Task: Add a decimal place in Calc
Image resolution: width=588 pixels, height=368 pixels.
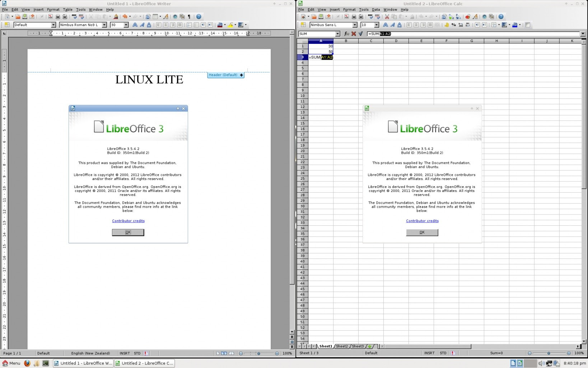Action: 461,25
